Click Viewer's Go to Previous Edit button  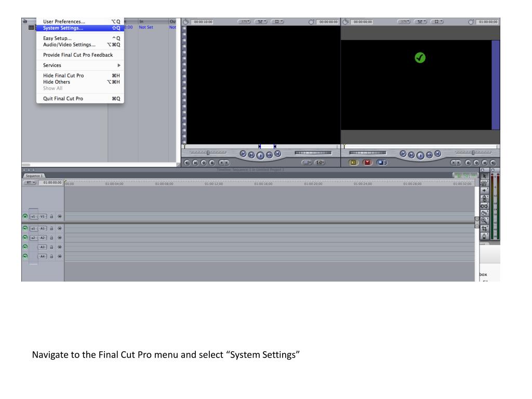[x=243, y=154]
